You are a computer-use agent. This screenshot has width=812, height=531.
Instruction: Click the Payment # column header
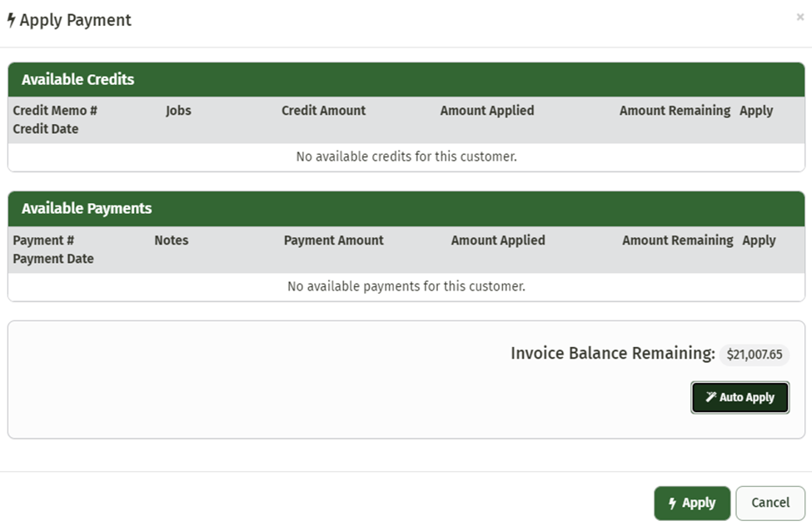[x=43, y=241]
